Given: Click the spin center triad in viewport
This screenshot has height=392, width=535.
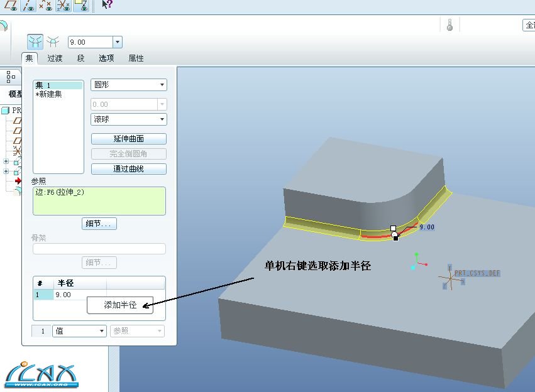Looking at the screenshot, I should point(418,261).
